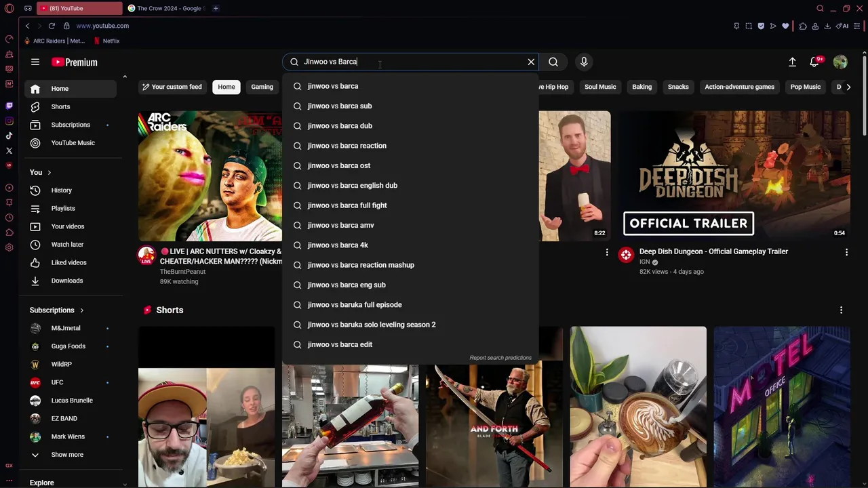Open Deep Dish Dungeon trailer thumbnail
Image resolution: width=868 pixels, height=488 pixels.
click(734, 176)
